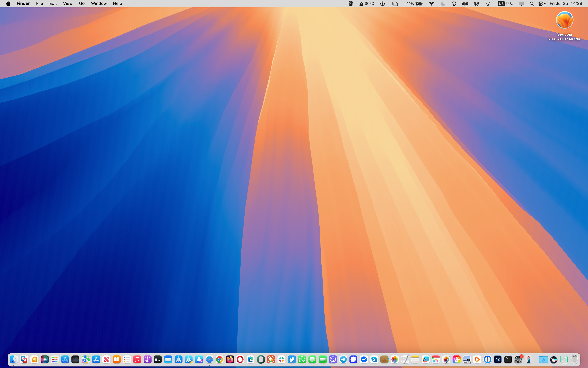Open the Photos app in the Dock
Viewport: 588px width, 368px height.
(x=395, y=359)
